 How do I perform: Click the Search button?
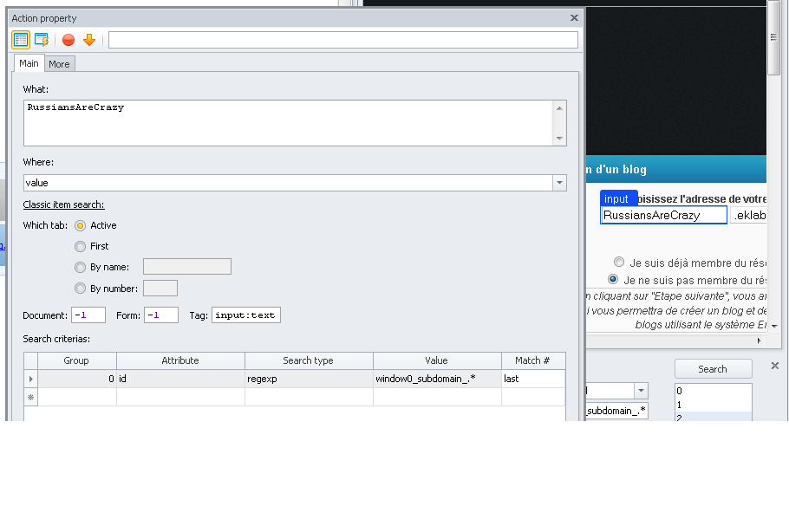coord(713,369)
